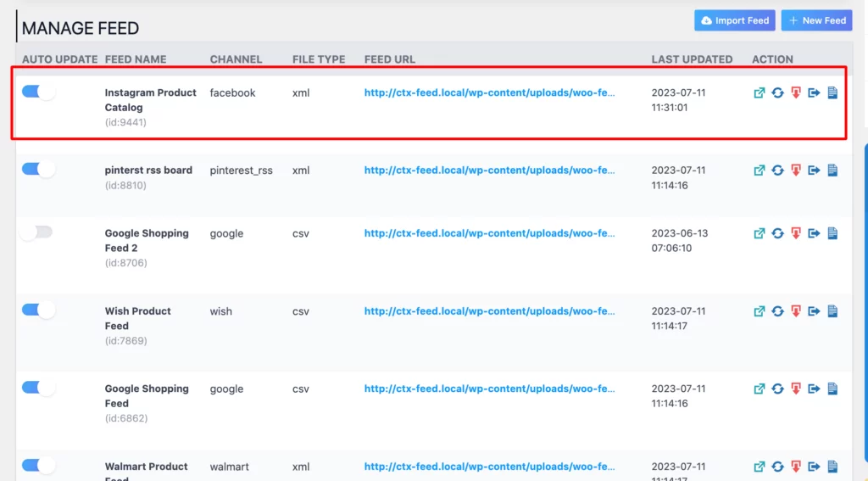Download the Instagram Product Catalog feed file
The width and height of the screenshot is (868, 481).
click(796, 92)
